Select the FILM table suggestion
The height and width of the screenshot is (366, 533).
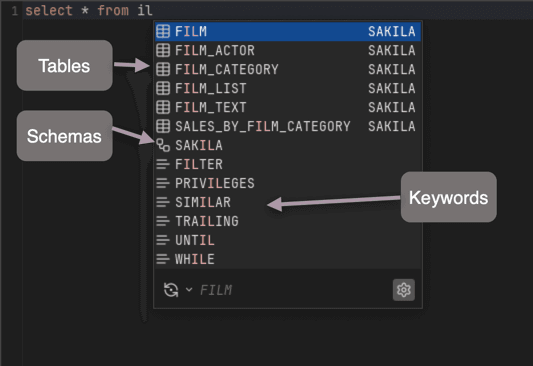pyautogui.click(x=288, y=32)
